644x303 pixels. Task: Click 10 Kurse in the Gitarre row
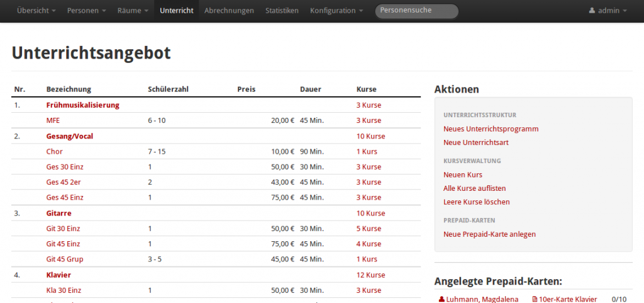[370, 214]
